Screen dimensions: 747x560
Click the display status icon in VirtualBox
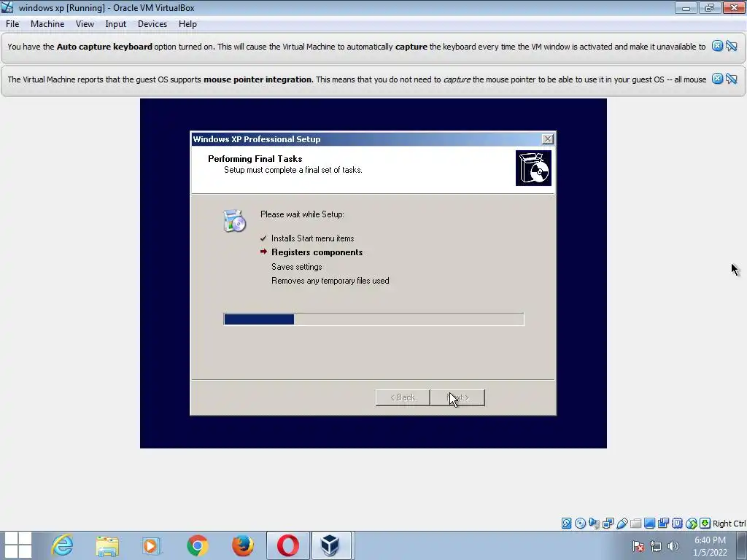tap(649, 524)
